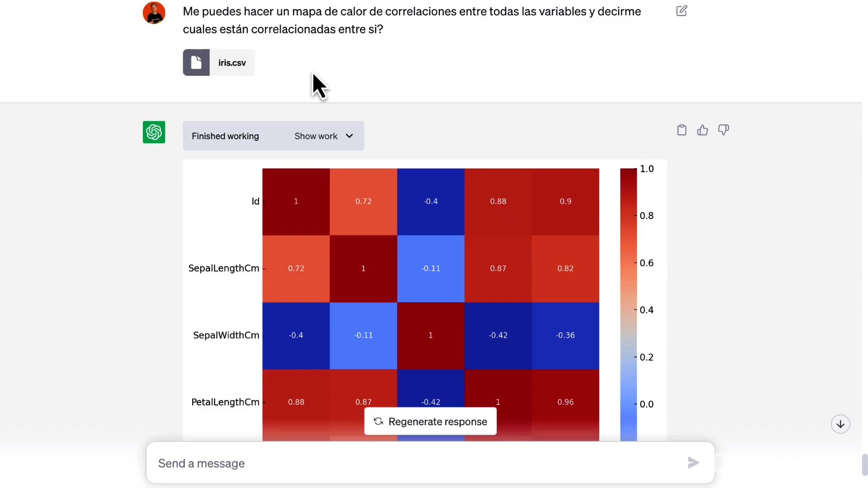Viewport: 868px width, 488px height.
Task: Toggle negative feedback on the answer
Action: coord(723,130)
